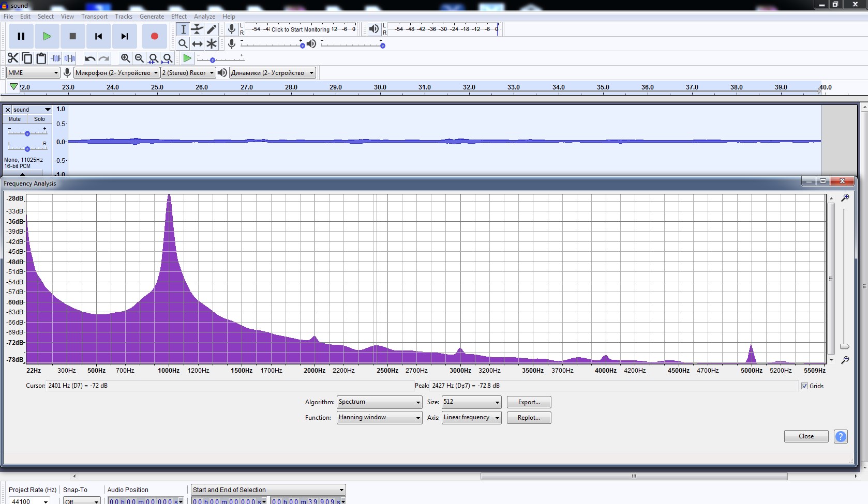
Task: Select the Zoom magnifier tool
Action: coord(183,44)
